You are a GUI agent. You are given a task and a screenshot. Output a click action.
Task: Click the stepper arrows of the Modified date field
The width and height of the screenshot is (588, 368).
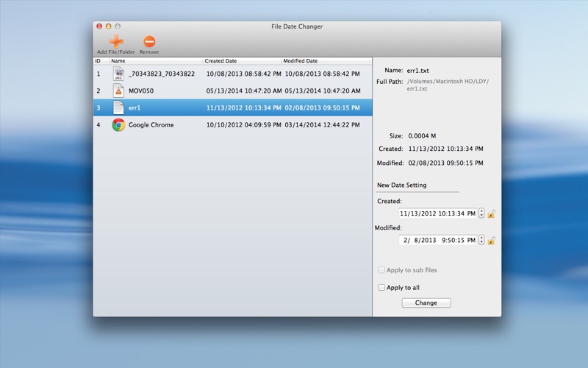coord(481,240)
